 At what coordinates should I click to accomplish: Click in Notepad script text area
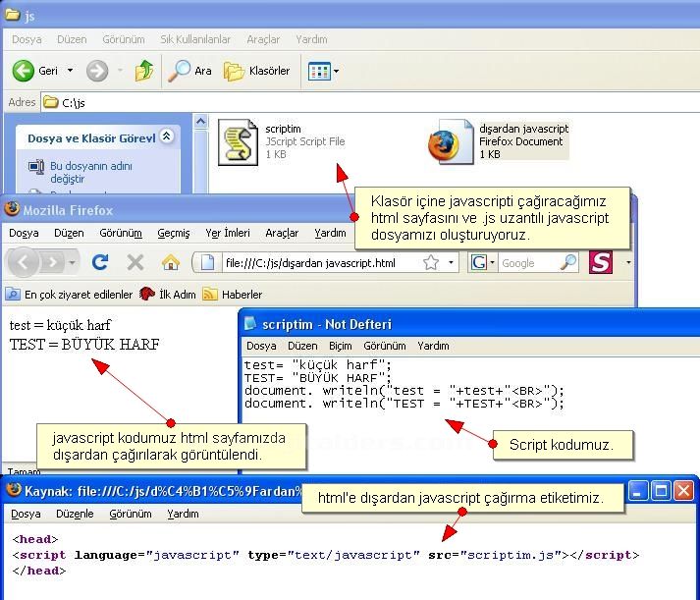point(471,415)
